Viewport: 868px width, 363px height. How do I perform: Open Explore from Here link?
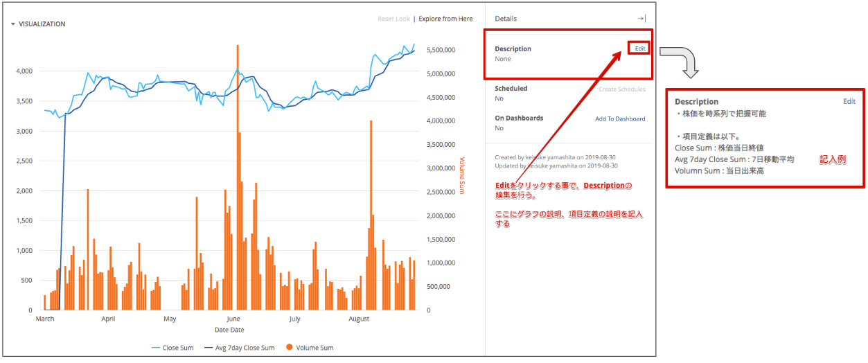tap(446, 19)
